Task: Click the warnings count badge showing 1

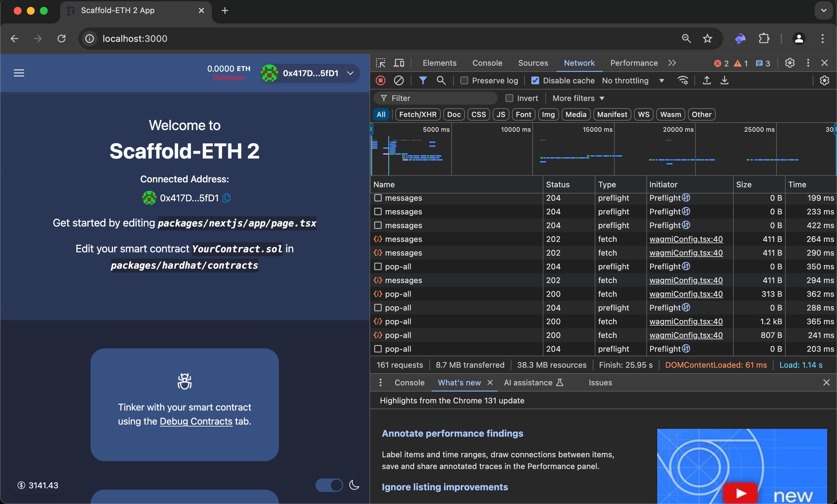Action: point(741,63)
